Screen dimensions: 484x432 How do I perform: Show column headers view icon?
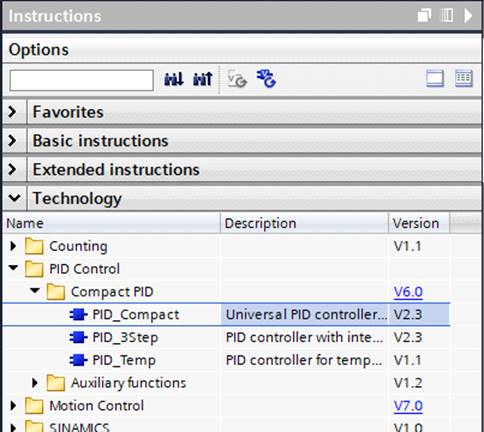tap(464, 79)
